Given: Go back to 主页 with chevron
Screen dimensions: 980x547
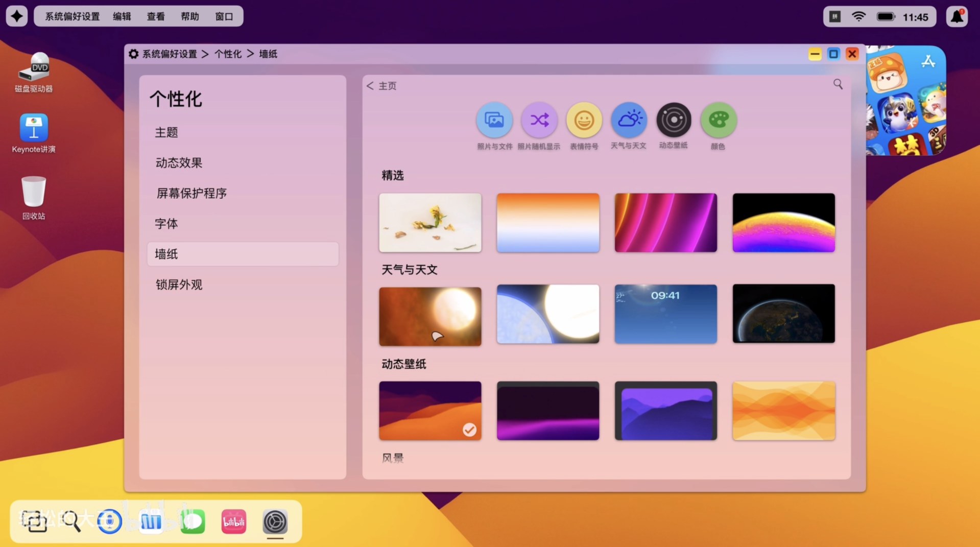Looking at the screenshot, I should (x=381, y=86).
